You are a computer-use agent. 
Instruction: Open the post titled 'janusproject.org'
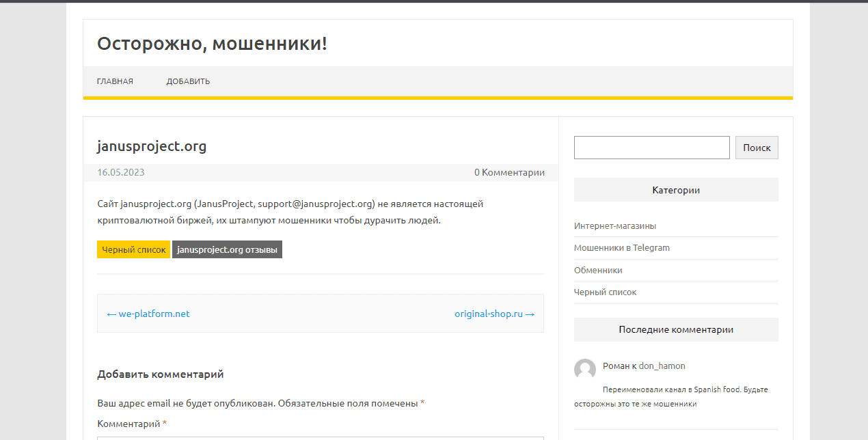coord(152,146)
